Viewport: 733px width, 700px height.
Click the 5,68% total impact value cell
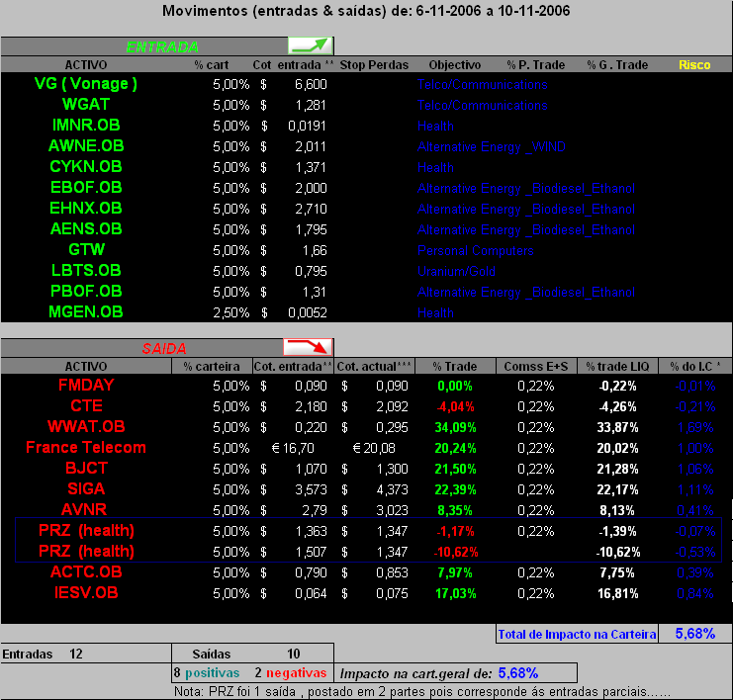tap(695, 634)
